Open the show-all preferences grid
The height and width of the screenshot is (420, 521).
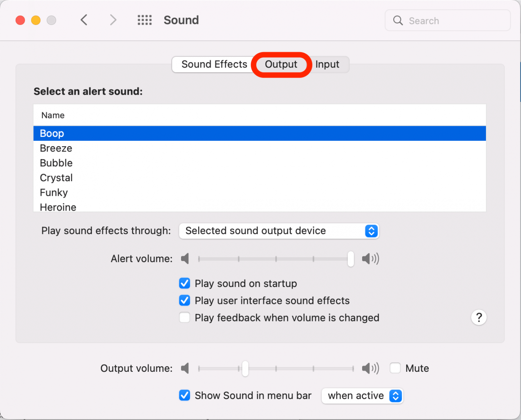click(x=145, y=20)
